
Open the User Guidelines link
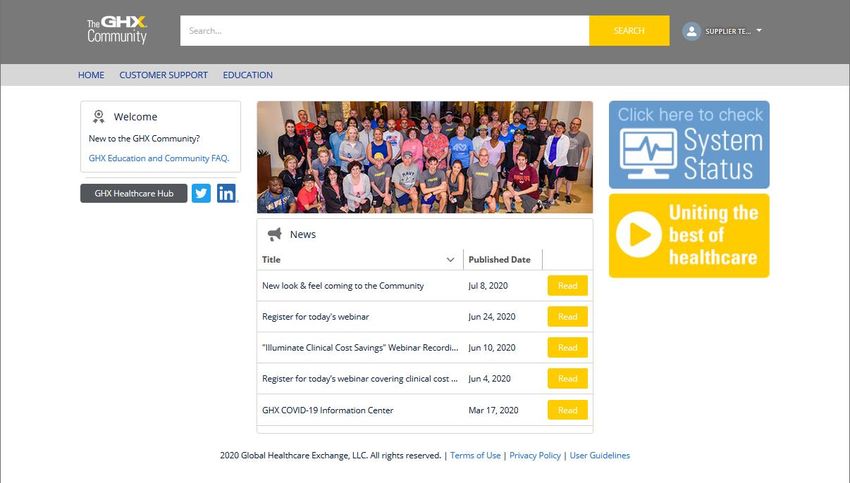pyautogui.click(x=600, y=455)
